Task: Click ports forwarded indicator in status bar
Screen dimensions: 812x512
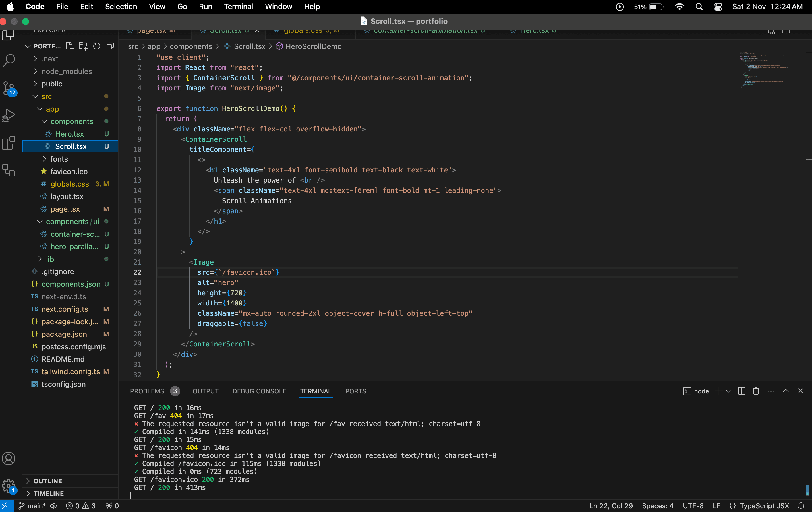Action: point(112,505)
